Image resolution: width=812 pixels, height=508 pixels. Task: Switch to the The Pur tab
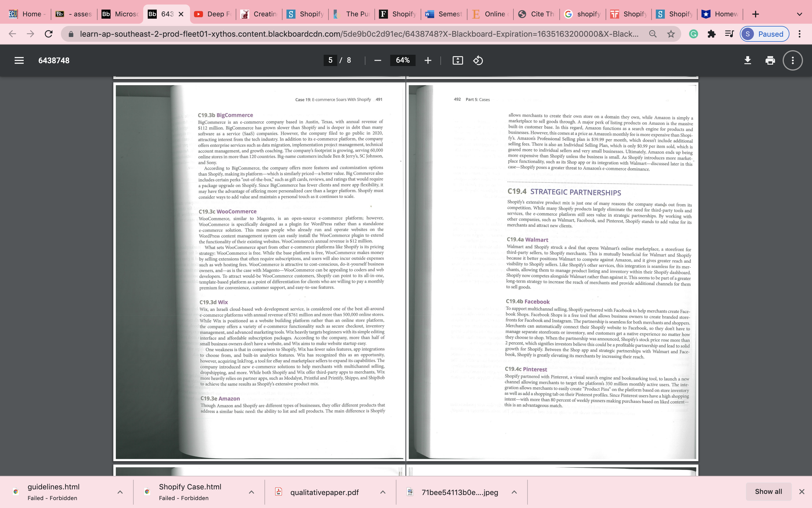pos(352,14)
